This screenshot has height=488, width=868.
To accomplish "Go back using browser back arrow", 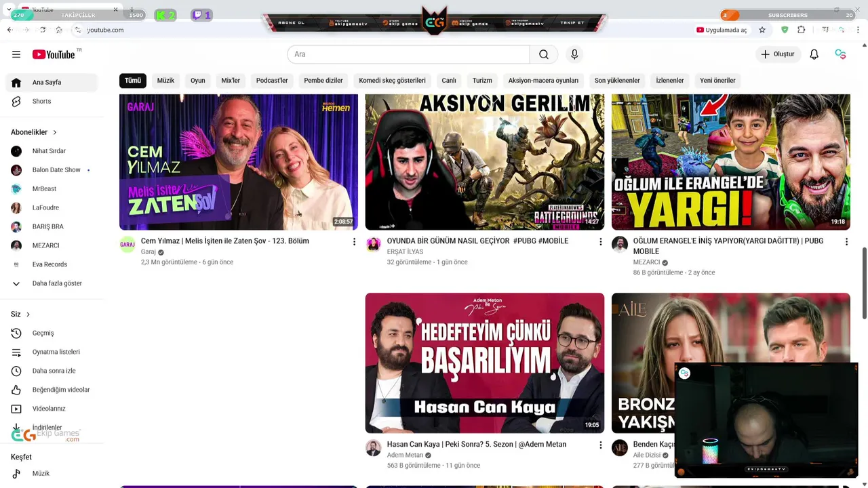I will 9,30.
